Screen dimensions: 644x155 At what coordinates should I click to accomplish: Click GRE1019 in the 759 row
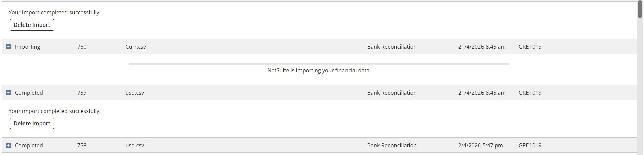click(x=530, y=93)
